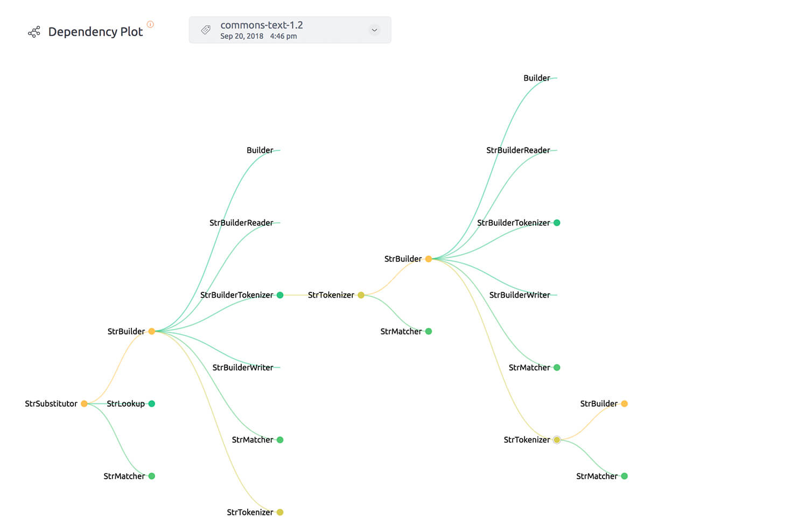This screenshot has width=798, height=532.
Task: Expand the bottom-most StrTokenizer node
Action: click(280, 512)
